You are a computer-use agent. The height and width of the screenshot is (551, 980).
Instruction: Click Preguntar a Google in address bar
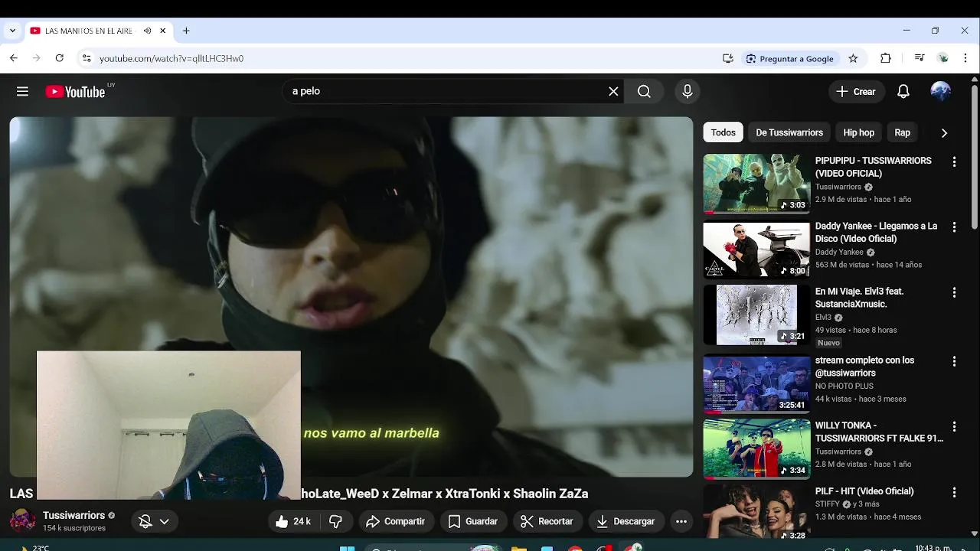[x=790, y=58]
